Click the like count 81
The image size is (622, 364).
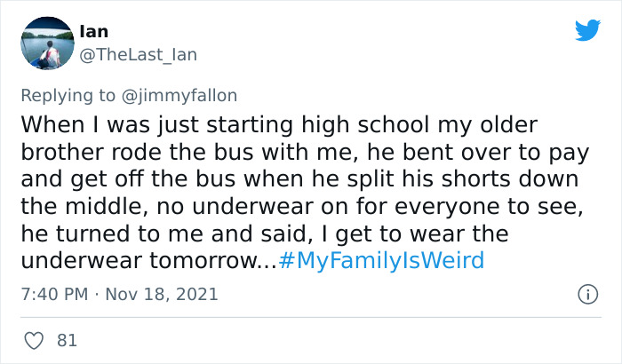point(66,339)
